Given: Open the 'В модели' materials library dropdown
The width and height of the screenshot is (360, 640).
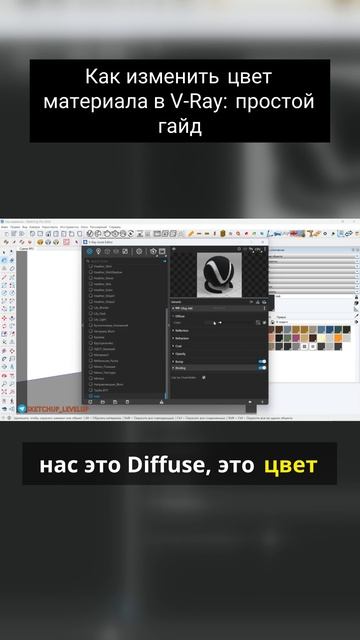Looking at the screenshot, I should click(x=311, y=322).
